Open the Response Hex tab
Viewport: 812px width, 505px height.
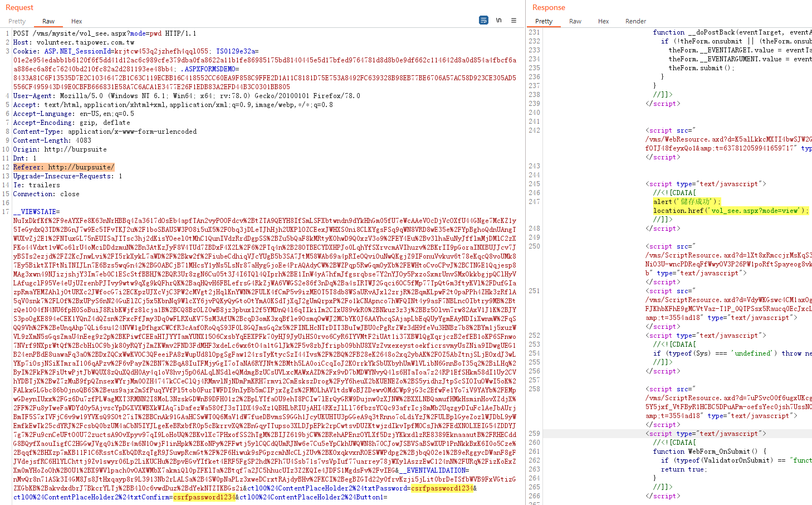point(604,21)
